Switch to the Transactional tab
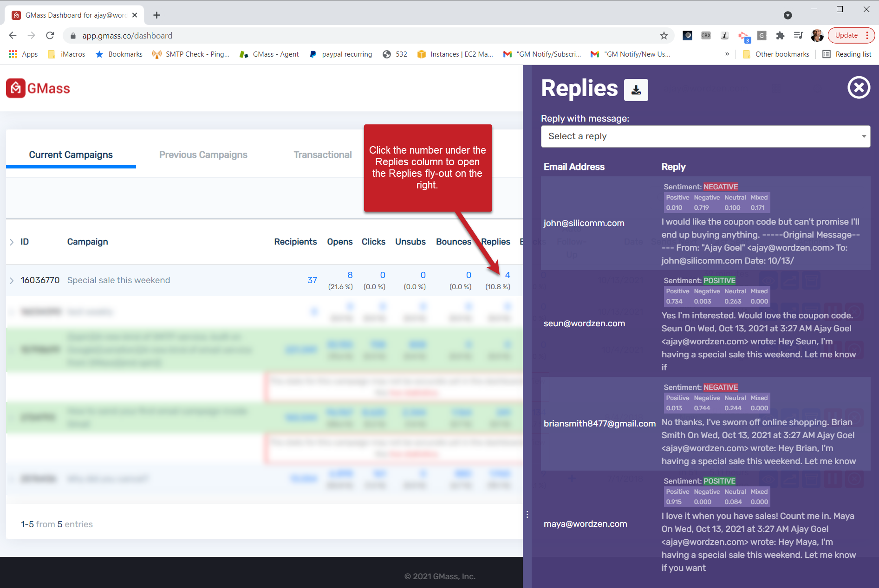The image size is (879, 588). pos(323,155)
